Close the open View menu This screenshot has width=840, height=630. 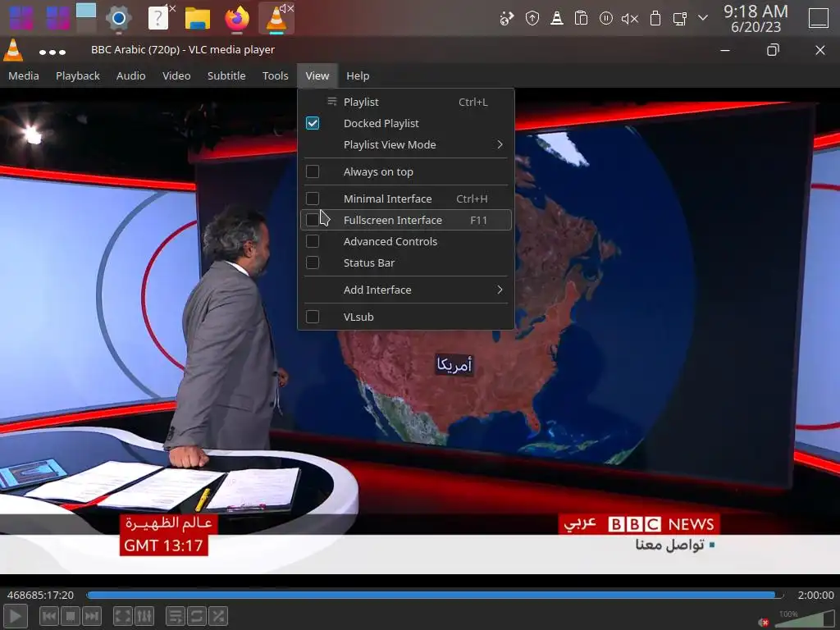click(317, 75)
